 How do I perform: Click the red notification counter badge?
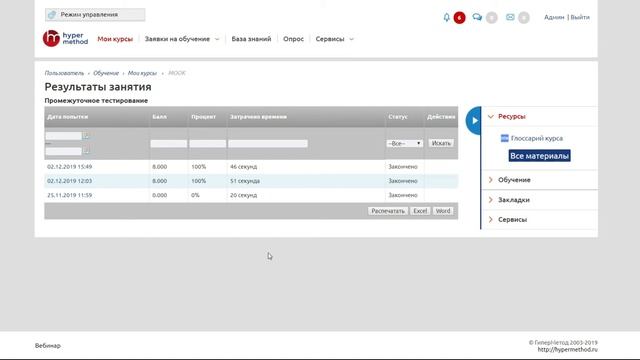(459, 18)
